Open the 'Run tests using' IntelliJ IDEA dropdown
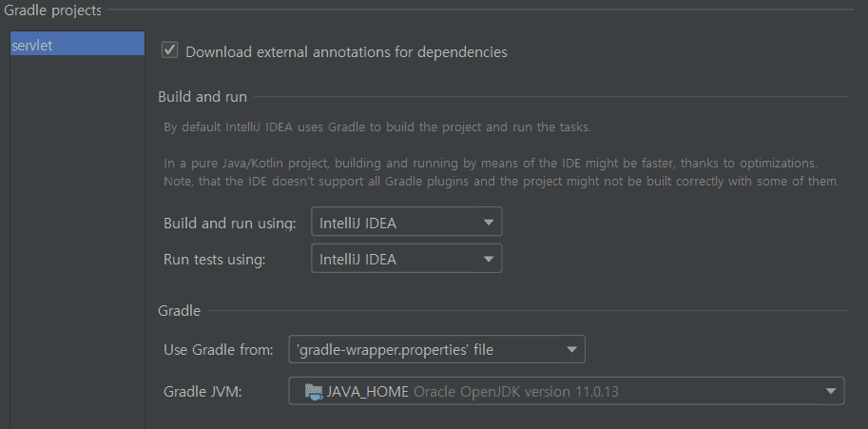This screenshot has width=868, height=429. [x=406, y=259]
